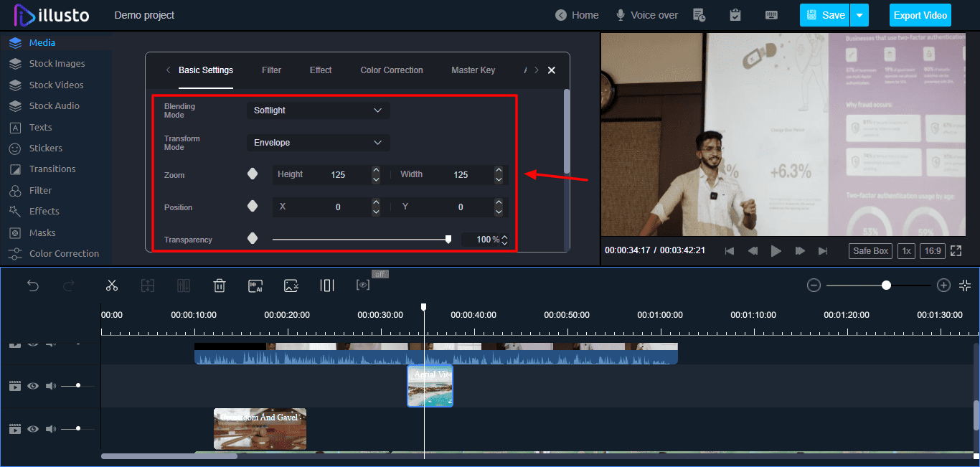Click the zoom in timeline plus icon
980x467 pixels.
tap(943, 286)
